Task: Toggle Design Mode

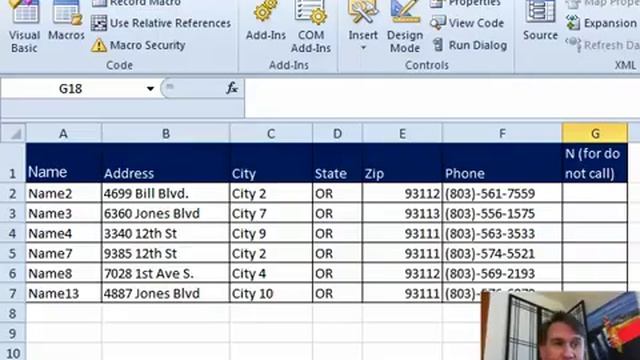Action: pyautogui.click(x=405, y=28)
